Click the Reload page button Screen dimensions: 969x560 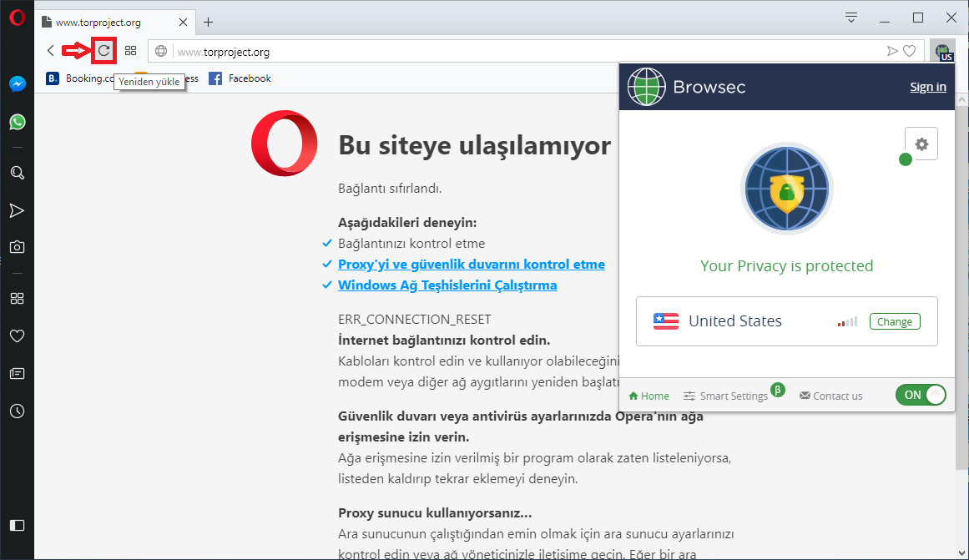pos(103,51)
